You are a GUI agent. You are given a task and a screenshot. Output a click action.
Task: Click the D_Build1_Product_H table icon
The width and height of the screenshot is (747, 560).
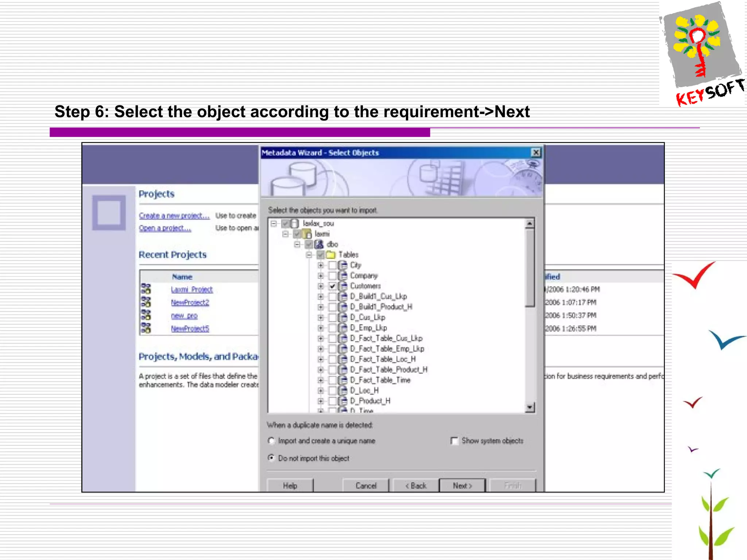click(x=343, y=307)
